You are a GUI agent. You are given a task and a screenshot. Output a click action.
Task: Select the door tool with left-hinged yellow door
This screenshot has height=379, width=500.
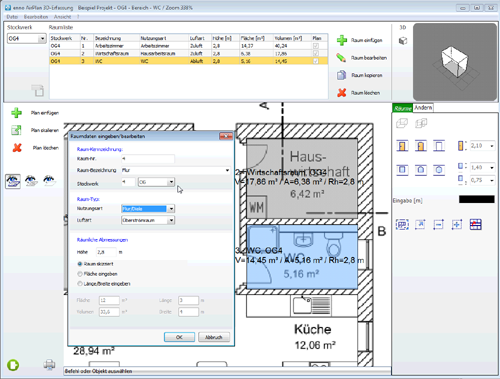[x=402, y=146]
